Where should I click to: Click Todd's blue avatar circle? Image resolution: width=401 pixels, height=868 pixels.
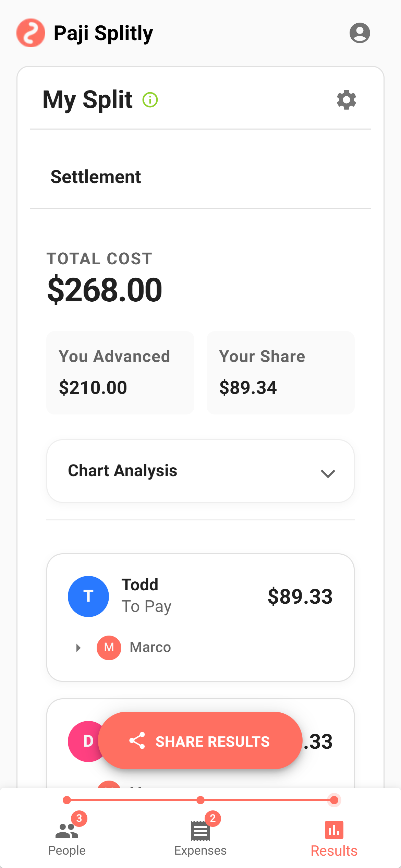[88, 596]
